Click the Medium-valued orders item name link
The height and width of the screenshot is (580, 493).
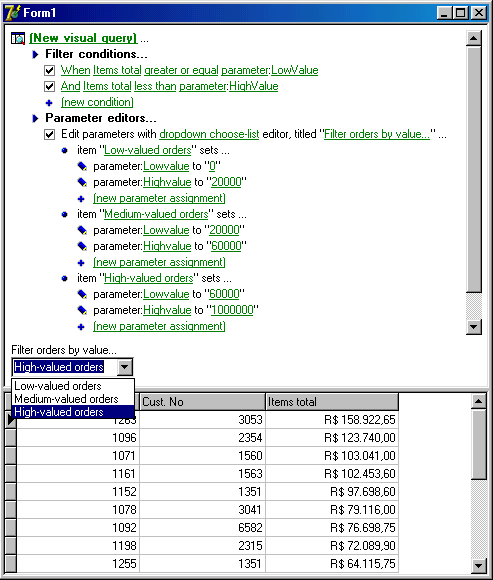[156, 214]
